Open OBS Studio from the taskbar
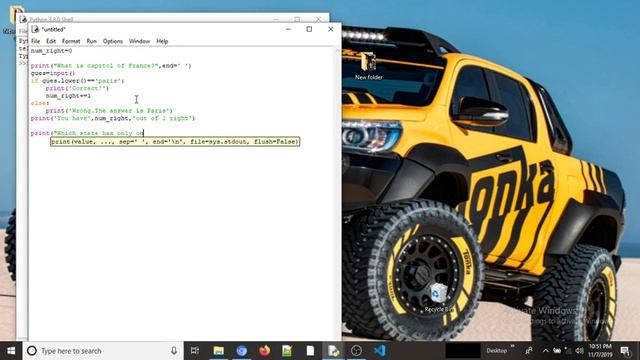 tap(356, 351)
